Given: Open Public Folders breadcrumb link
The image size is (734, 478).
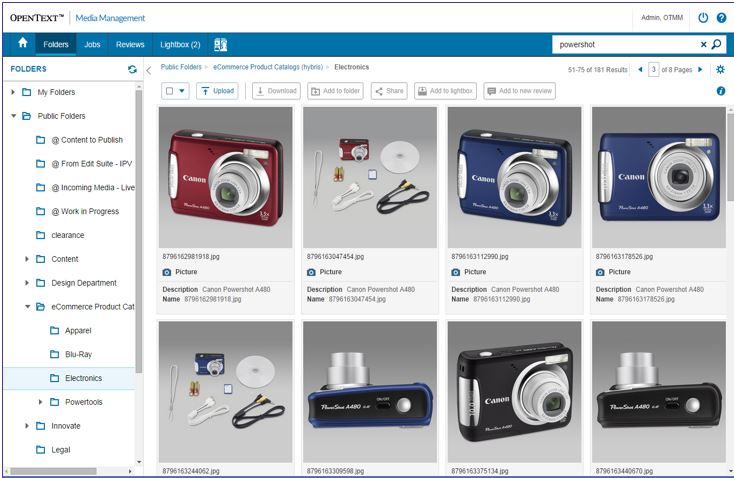Looking at the screenshot, I should tap(181, 67).
